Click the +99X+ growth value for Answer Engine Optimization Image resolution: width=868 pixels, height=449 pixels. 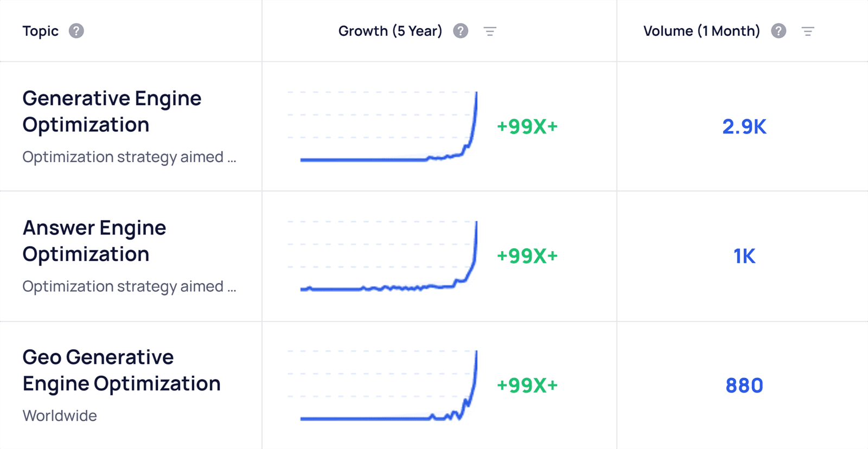pyautogui.click(x=527, y=255)
